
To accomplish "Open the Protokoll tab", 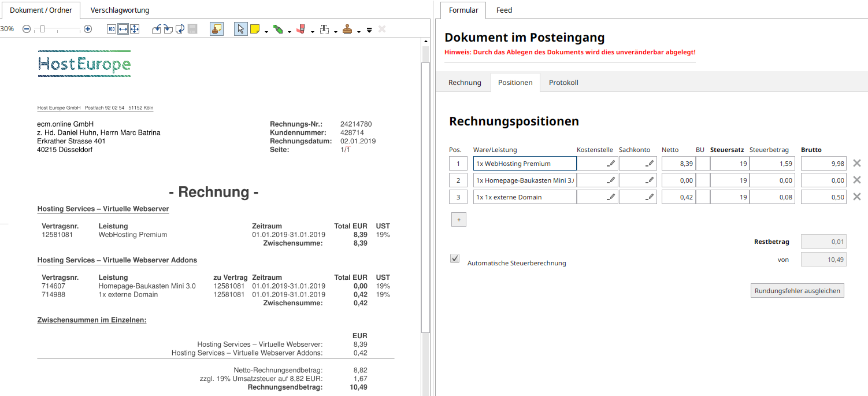I will [x=563, y=83].
